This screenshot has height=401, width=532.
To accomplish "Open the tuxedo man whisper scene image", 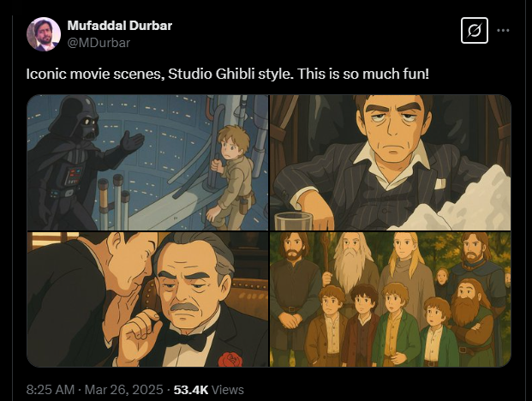I will 147,299.
